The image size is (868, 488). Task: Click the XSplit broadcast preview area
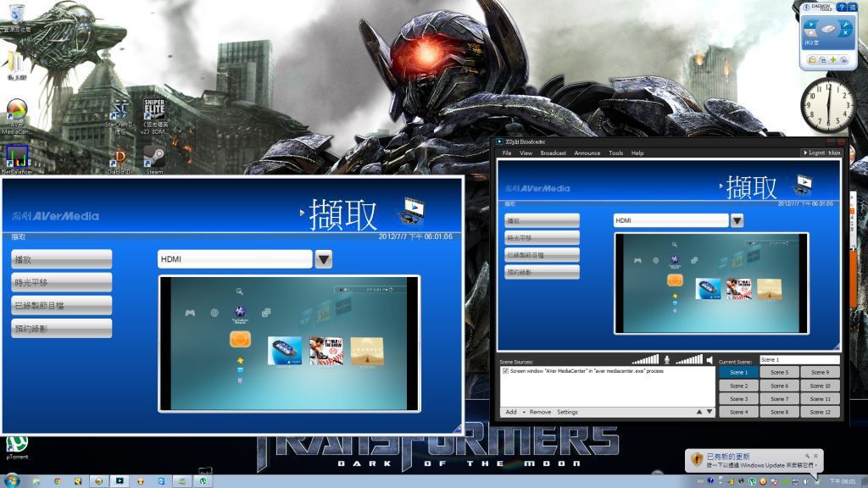coord(669,254)
